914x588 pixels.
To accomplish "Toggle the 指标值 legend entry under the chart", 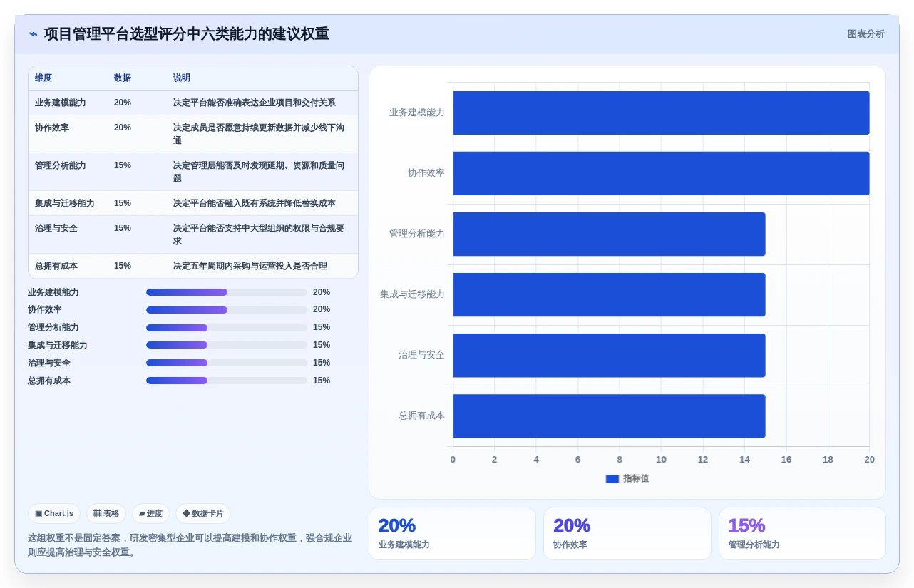I will (627, 478).
